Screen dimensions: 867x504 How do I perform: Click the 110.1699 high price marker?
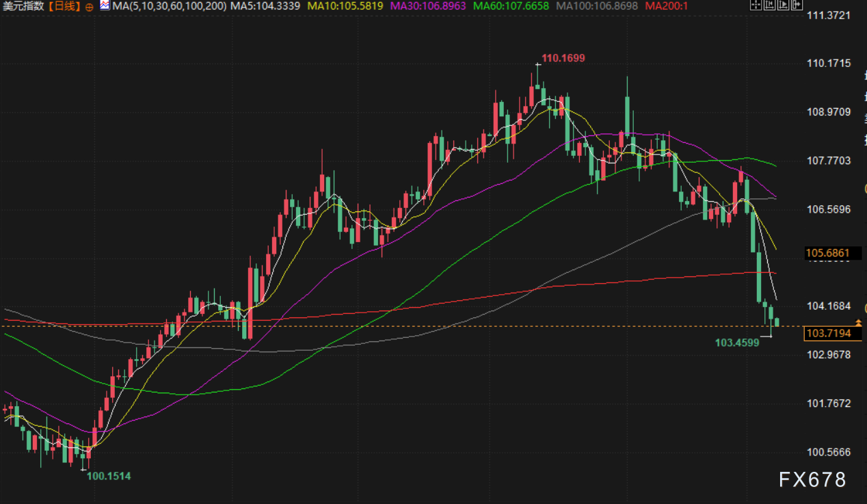coord(563,58)
